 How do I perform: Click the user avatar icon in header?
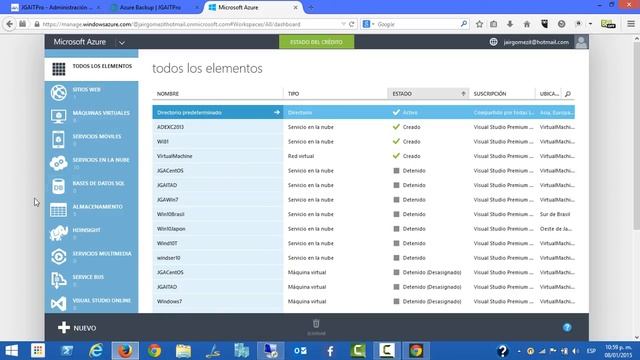click(x=581, y=42)
